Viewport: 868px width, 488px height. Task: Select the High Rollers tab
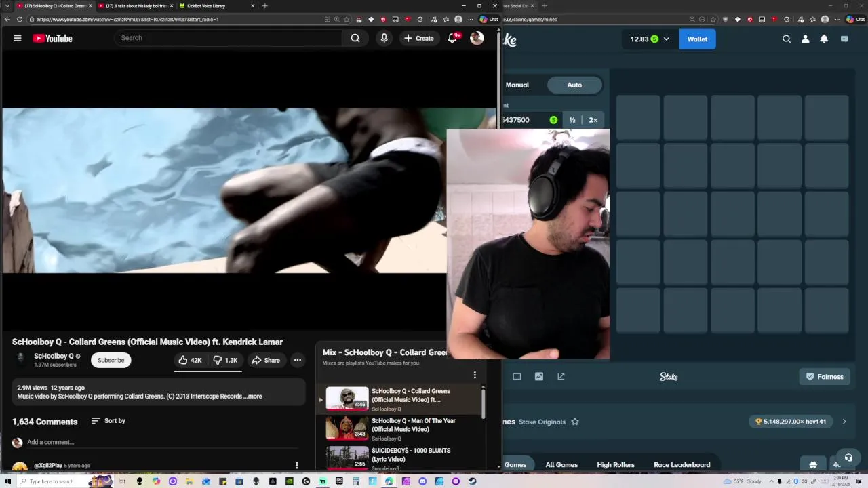coord(616,465)
